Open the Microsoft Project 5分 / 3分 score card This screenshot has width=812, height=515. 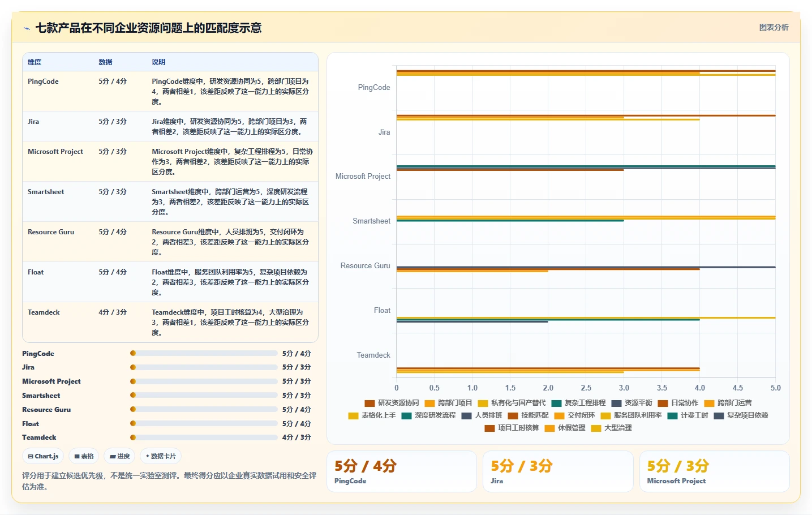pos(715,471)
